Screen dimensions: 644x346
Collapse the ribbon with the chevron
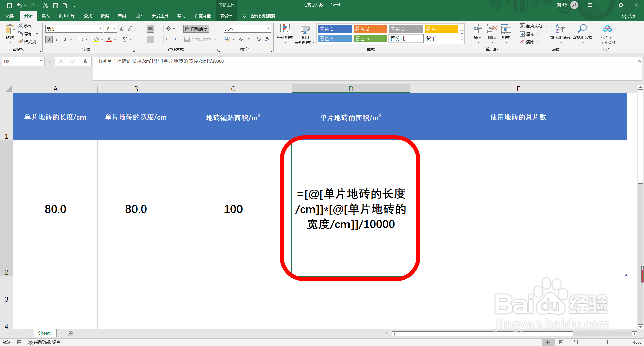coord(639,51)
